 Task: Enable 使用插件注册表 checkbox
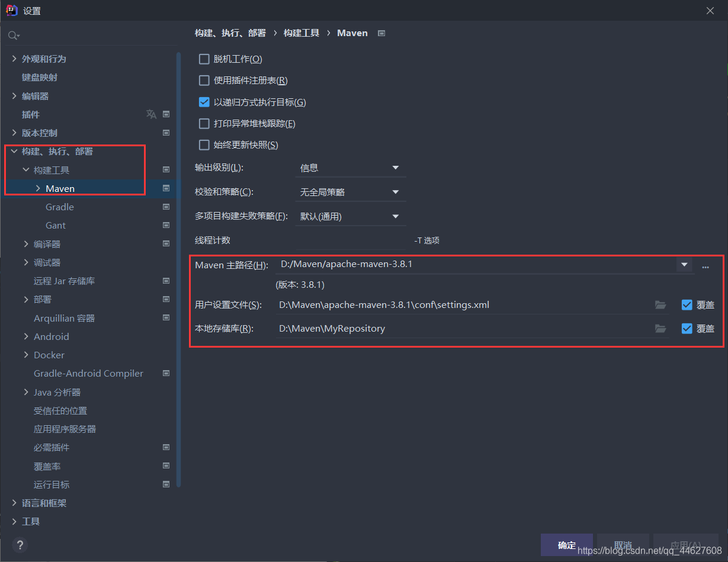tap(204, 81)
